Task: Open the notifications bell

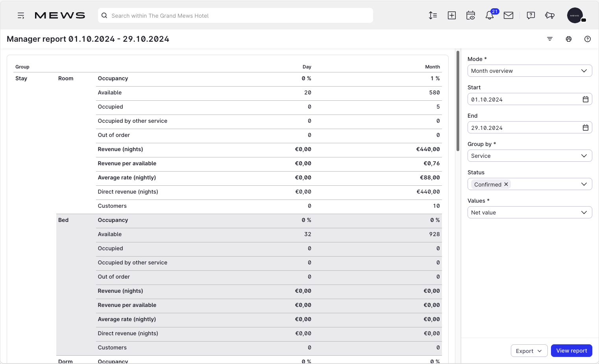Action: [x=489, y=15]
